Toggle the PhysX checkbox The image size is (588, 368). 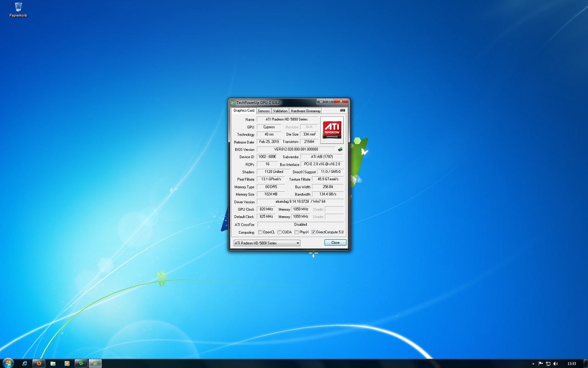coord(297,232)
